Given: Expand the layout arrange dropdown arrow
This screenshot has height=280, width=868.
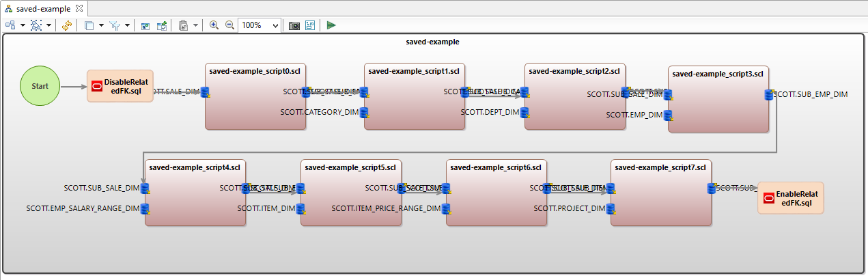Looking at the screenshot, I should click(x=22, y=25).
